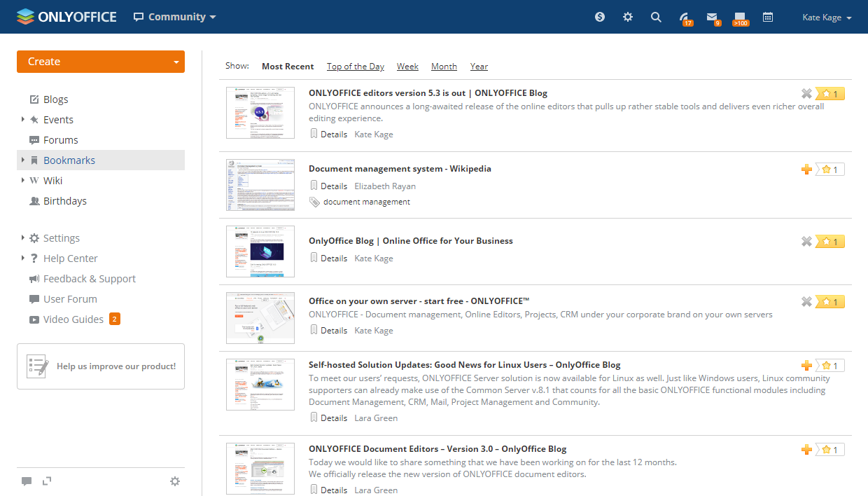This screenshot has width=868, height=496.
Task: Remove the OnlyOffice Blog bookmark with X
Action: pyautogui.click(x=806, y=241)
